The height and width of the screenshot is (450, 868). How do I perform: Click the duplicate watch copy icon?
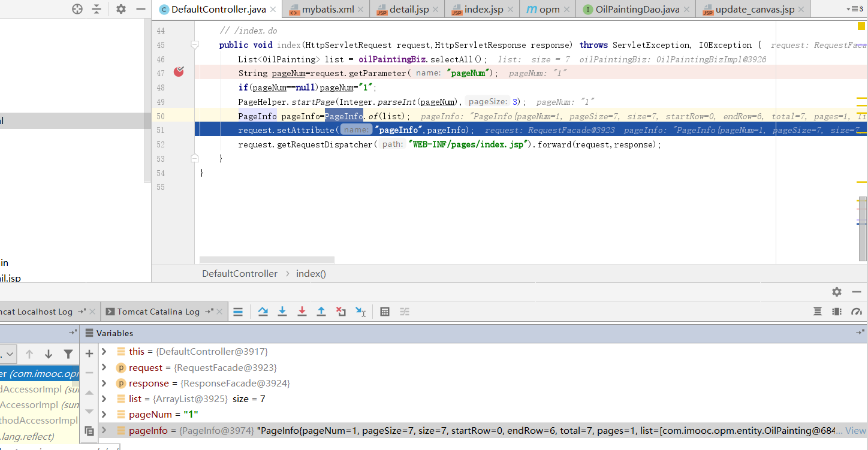[x=89, y=431]
